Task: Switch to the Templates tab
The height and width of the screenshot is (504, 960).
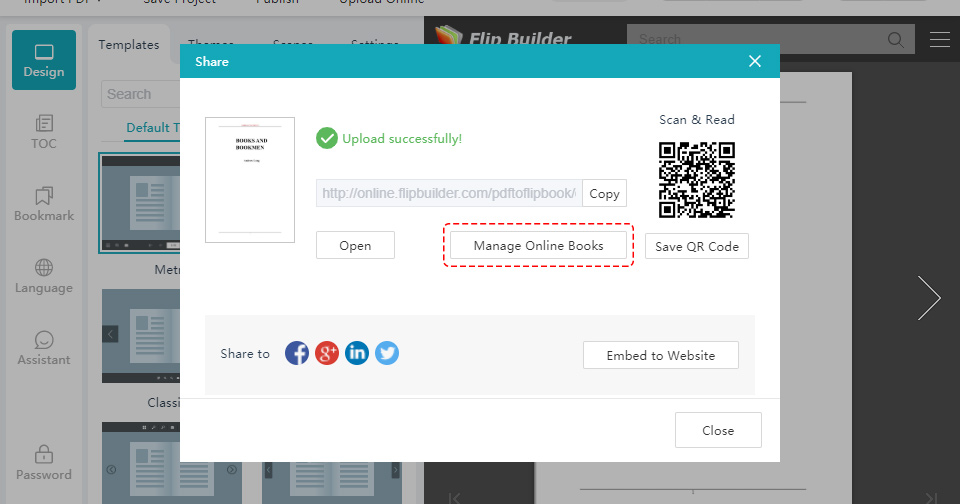Action: click(x=129, y=45)
